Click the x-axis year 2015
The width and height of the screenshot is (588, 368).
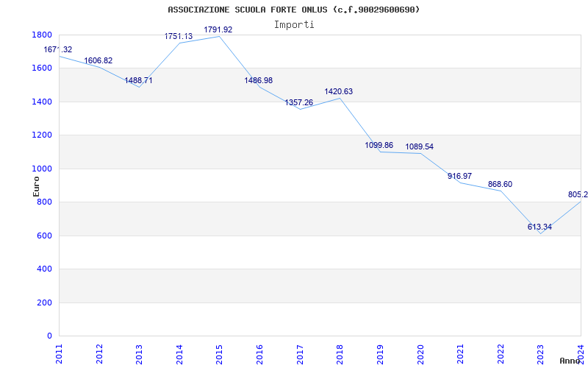[x=219, y=354]
